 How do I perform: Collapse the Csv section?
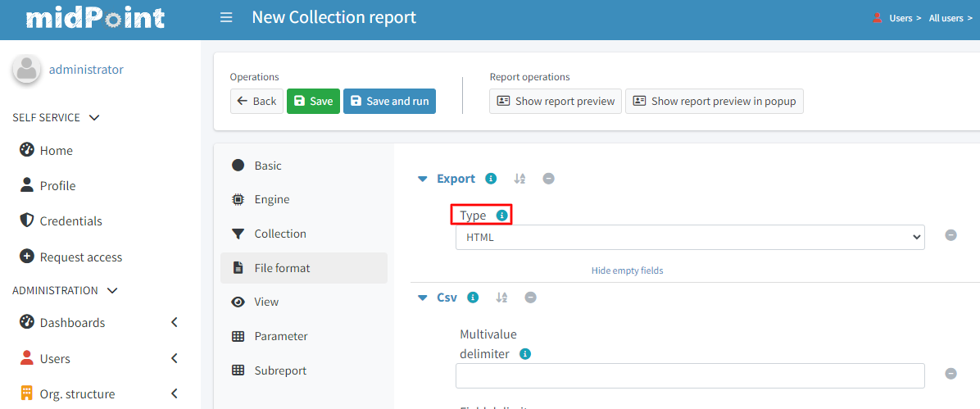point(423,298)
